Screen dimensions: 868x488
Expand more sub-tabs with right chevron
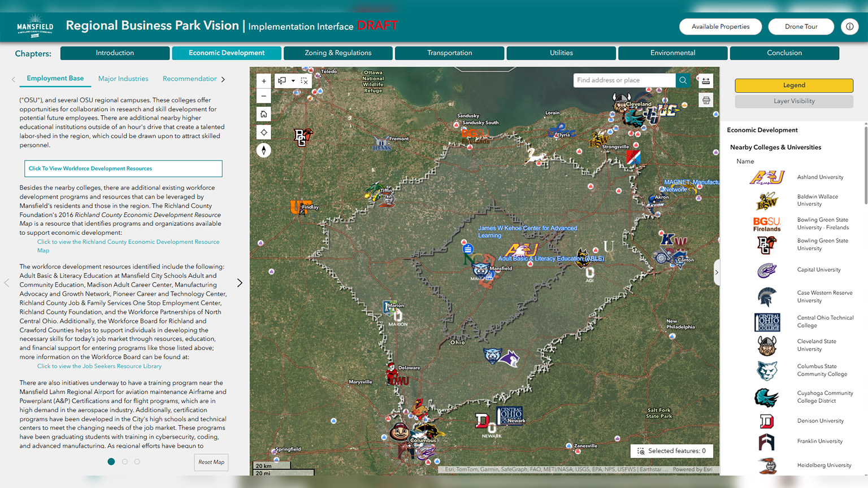[x=223, y=79]
